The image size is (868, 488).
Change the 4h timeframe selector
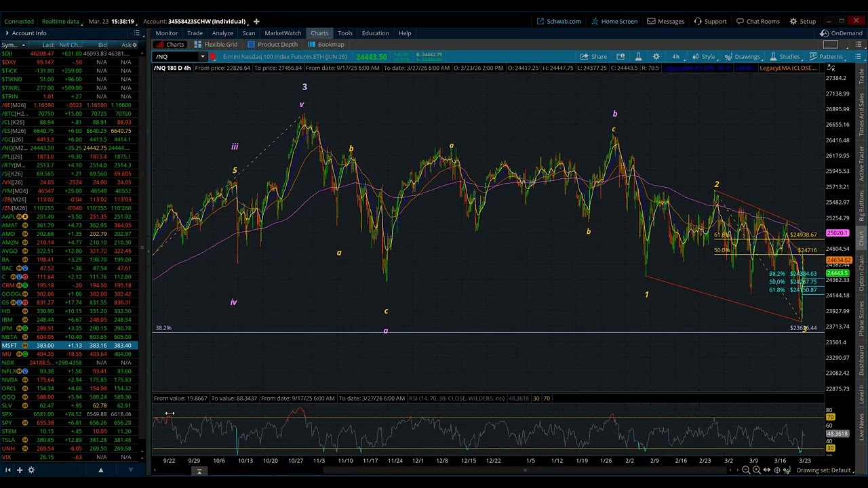click(x=675, y=56)
